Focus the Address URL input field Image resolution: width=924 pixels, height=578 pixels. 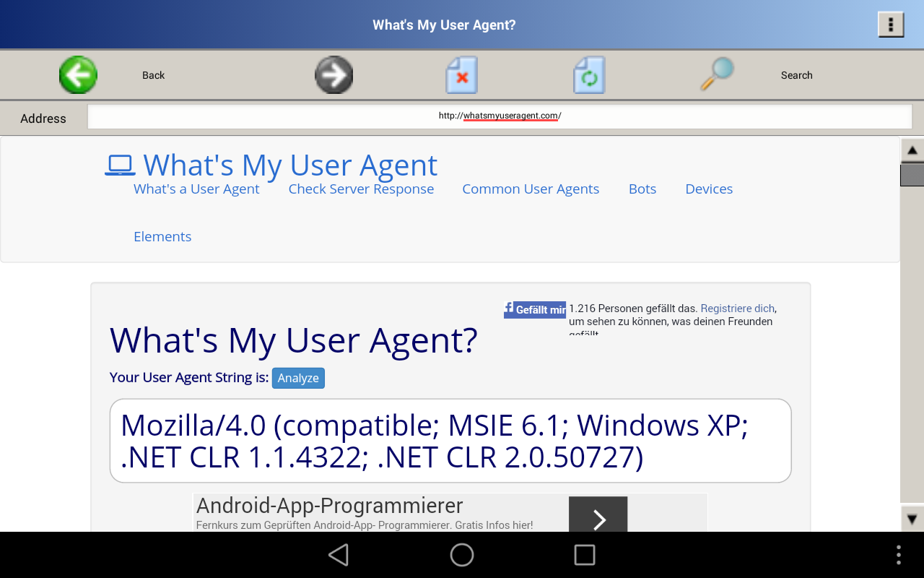pyautogui.click(x=500, y=116)
